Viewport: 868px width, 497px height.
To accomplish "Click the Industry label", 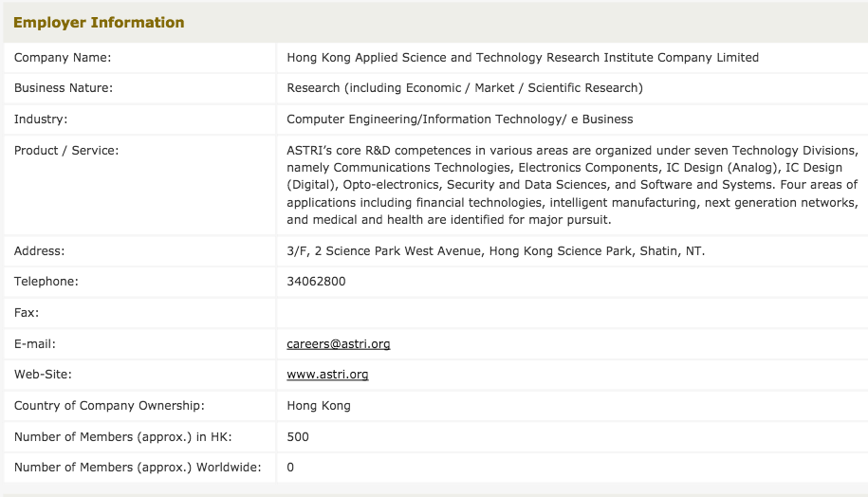I will (x=41, y=120).
